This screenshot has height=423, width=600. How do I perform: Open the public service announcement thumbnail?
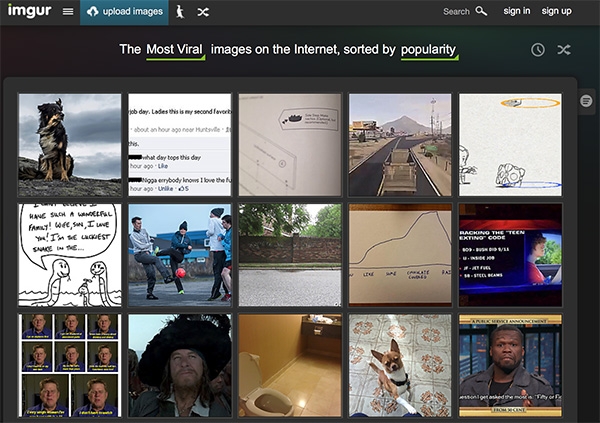[510, 365]
